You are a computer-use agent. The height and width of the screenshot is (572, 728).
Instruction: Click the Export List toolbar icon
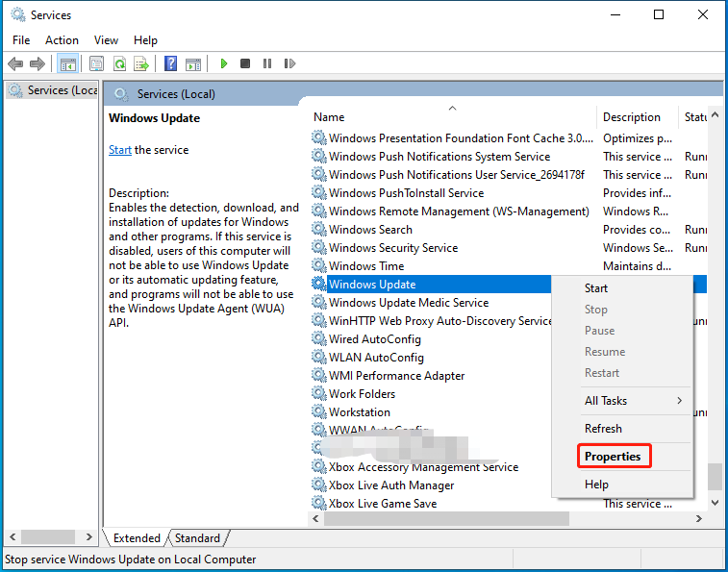tap(141, 63)
